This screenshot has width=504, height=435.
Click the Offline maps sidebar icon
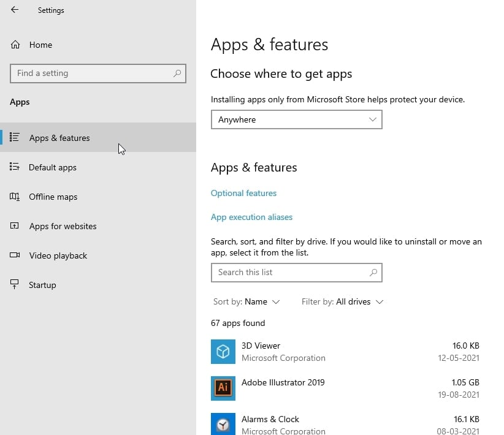click(x=15, y=196)
